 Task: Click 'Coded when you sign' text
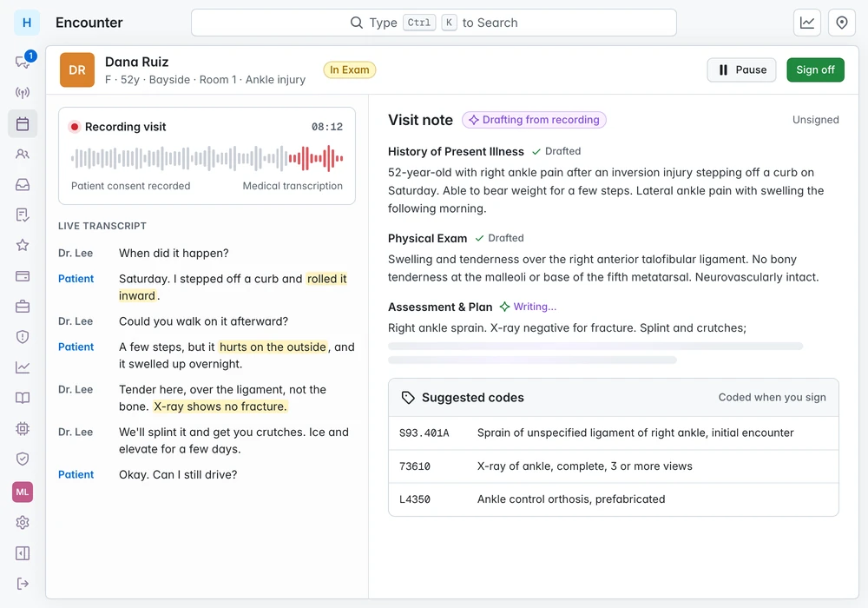pos(772,398)
